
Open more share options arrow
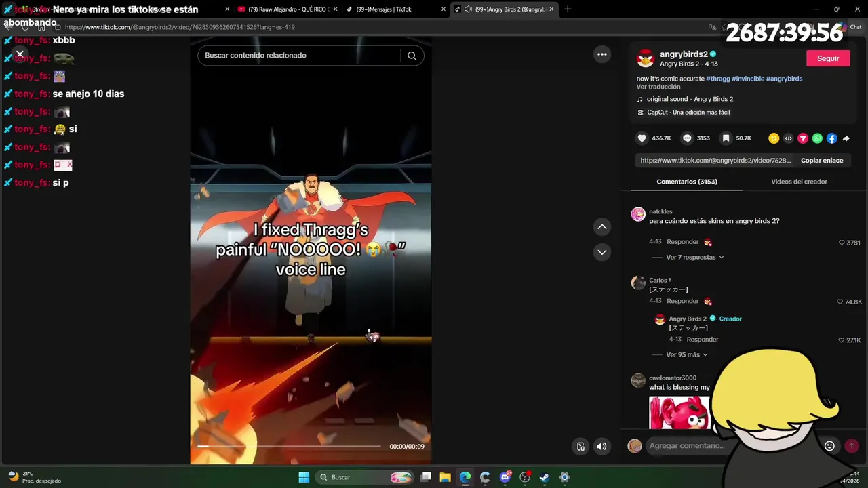pyautogui.click(x=846, y=138)
